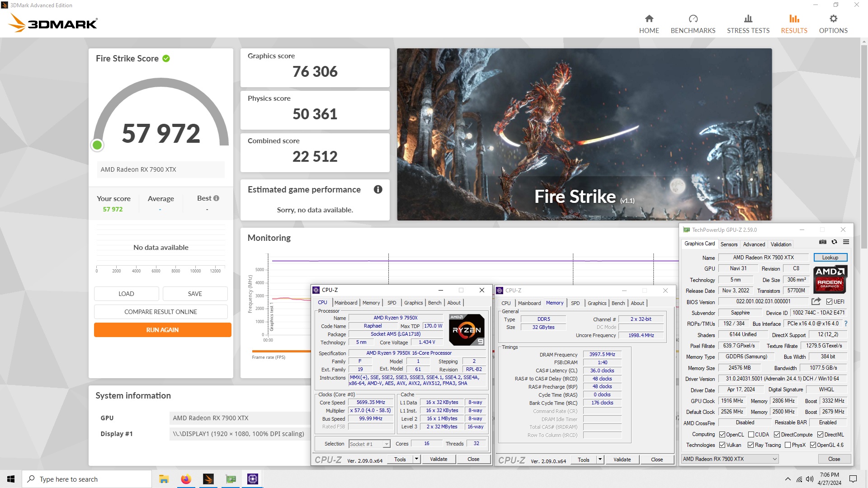This screenshot has height=488, width=868.
Task: Switch to the RESULTS tab in 3DMark
Action: (794, 24)
